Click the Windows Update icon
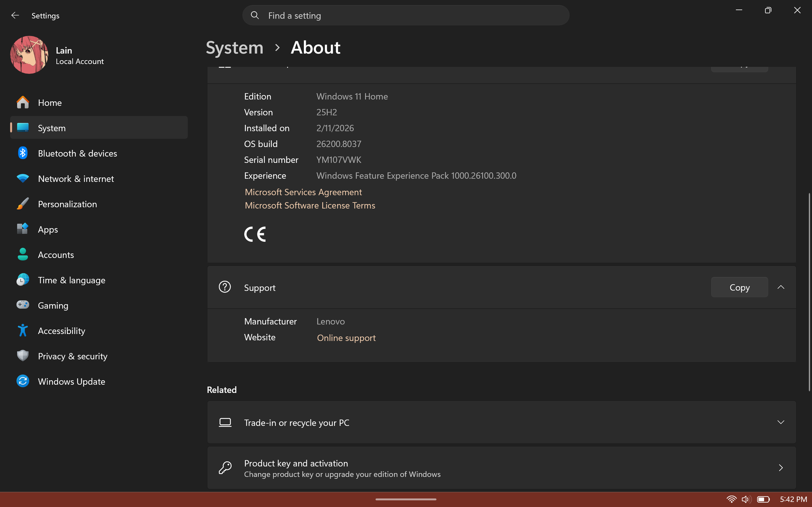The height and width of the screenshot is (507, 812). (x=23, y=381)
